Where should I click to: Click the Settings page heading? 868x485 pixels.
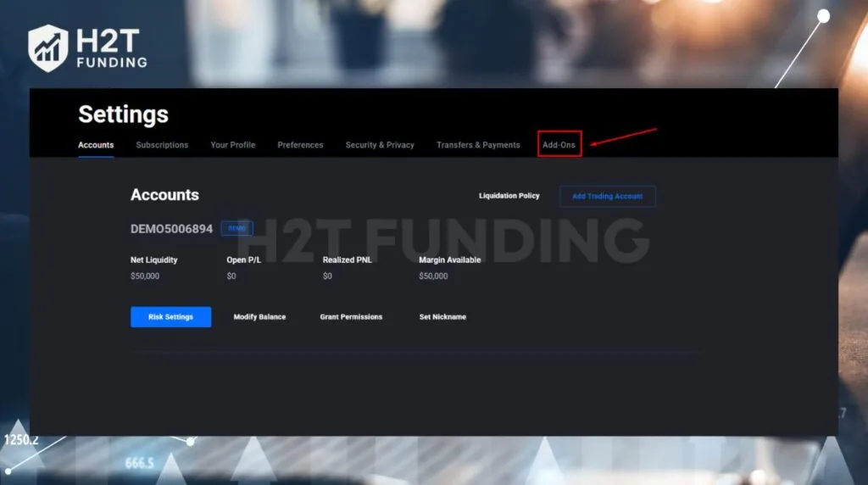tap(124, 114)
